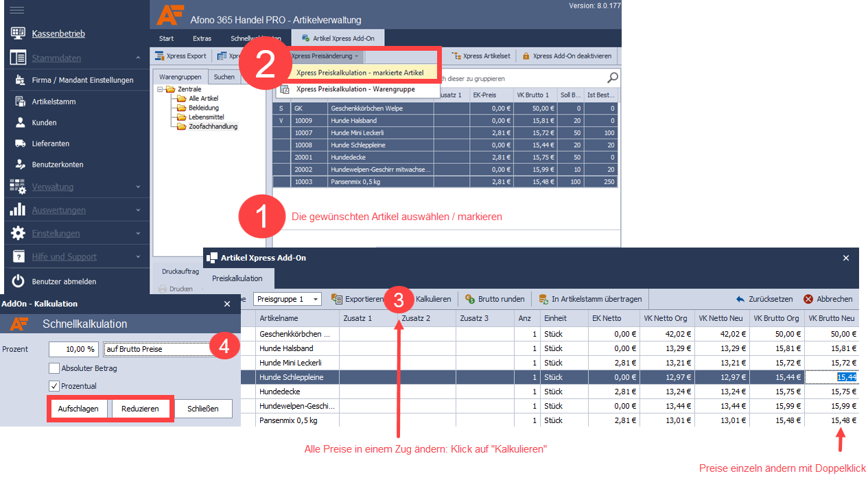
Task: Select the Warengruppen tab
Action: click(x=179, y=77)
